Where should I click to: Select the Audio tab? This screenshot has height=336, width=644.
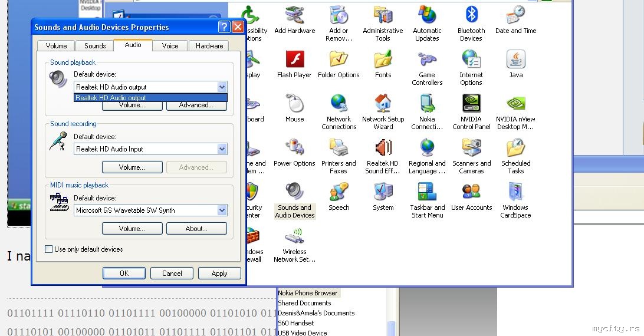(133, 45)
